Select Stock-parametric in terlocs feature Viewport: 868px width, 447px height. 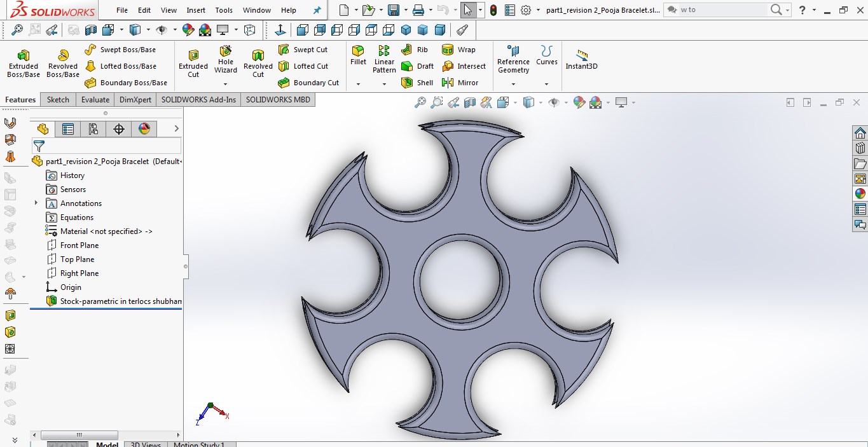(114, 301)
